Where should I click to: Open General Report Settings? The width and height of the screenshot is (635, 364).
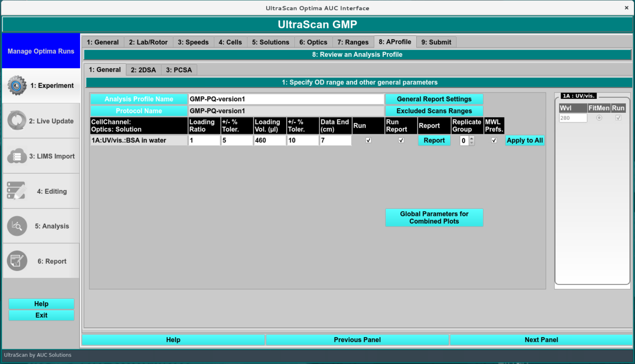[x=434, y=99]
